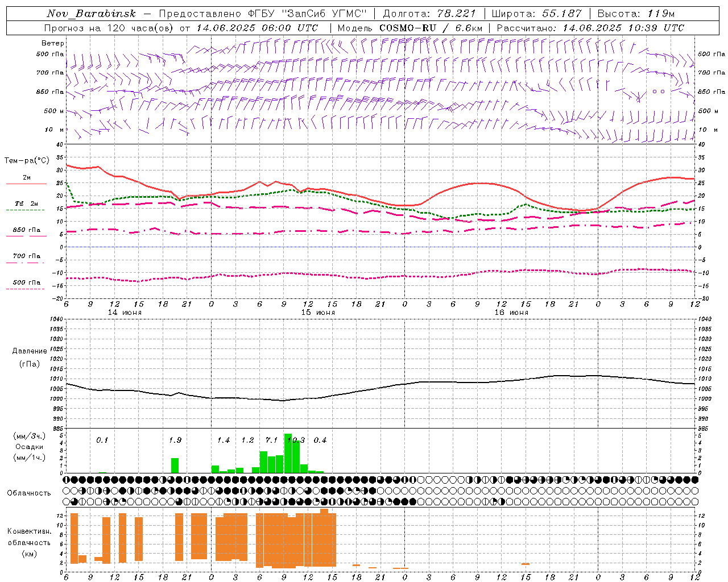This screenshot has height=582, width=728.
Task: Click the date label "16 июня"
Action: point(511,313)
